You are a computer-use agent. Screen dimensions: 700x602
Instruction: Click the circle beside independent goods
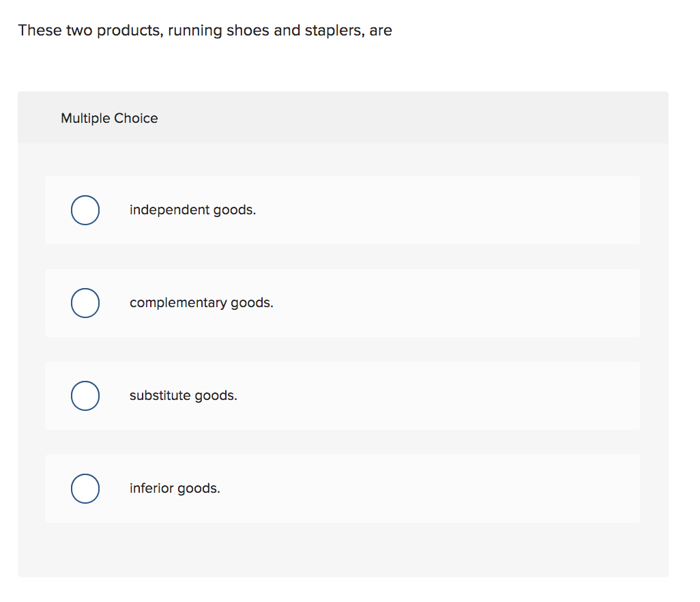[x=85, y=210]
